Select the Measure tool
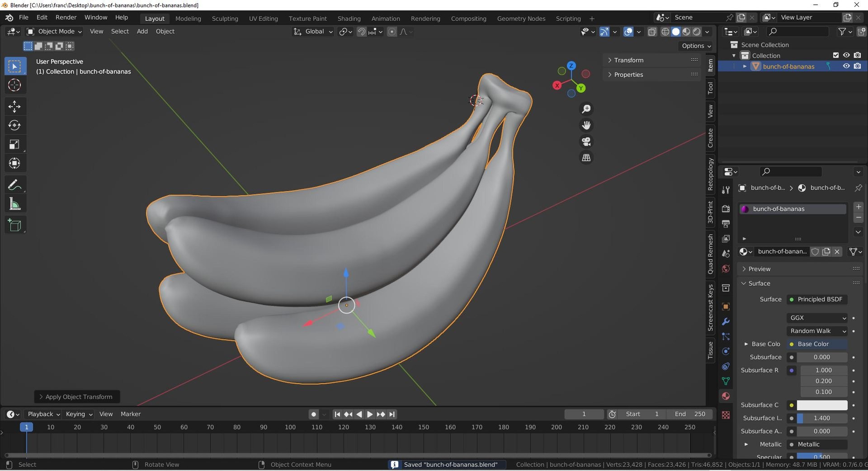Viewport: 868px width, 471px height. 15,204
